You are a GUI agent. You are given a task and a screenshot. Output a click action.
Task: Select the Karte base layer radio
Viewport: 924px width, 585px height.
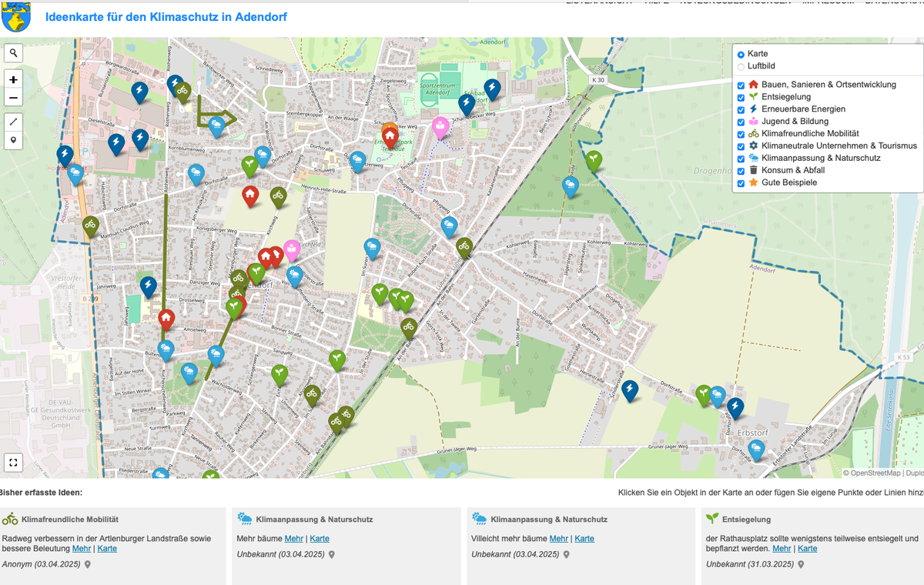[741, 55]
